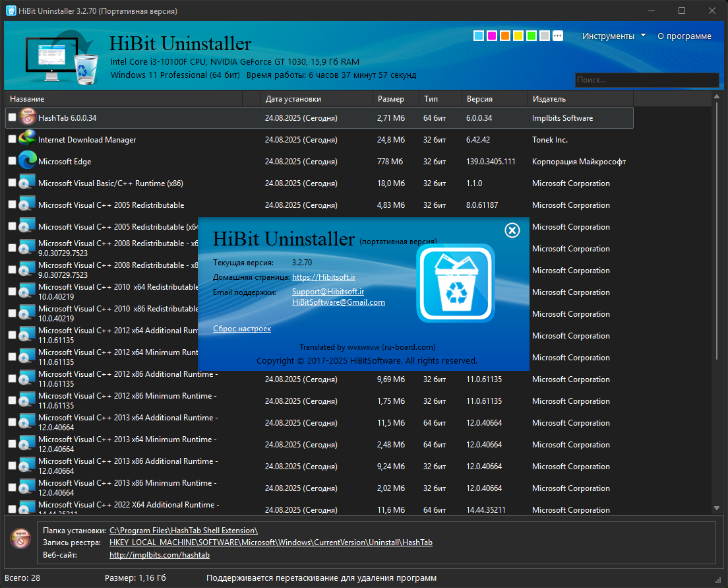Screen dimensions: 728x588
Task: Click the Internet Download Manager icon
Action: 27,139
